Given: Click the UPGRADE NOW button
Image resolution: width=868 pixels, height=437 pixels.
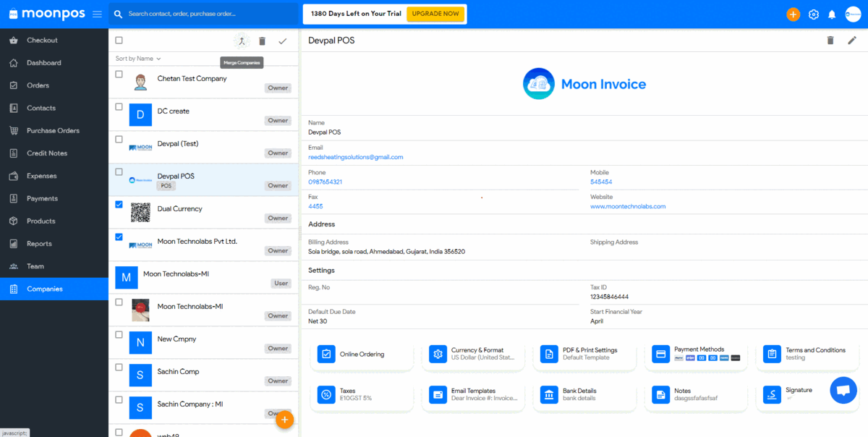Looking at the screenshot, I should (435, 14).
